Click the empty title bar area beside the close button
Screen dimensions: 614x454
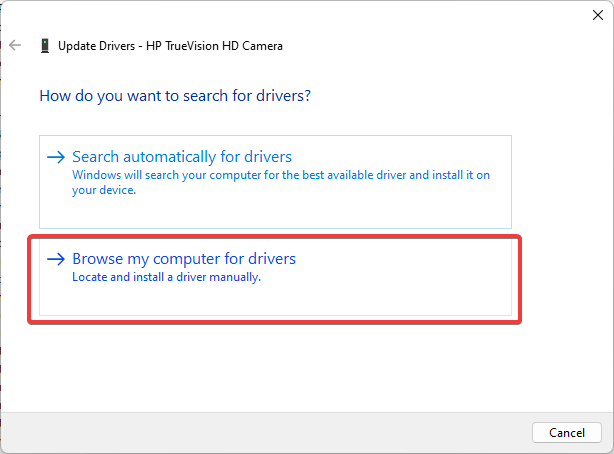coord(400,15)
